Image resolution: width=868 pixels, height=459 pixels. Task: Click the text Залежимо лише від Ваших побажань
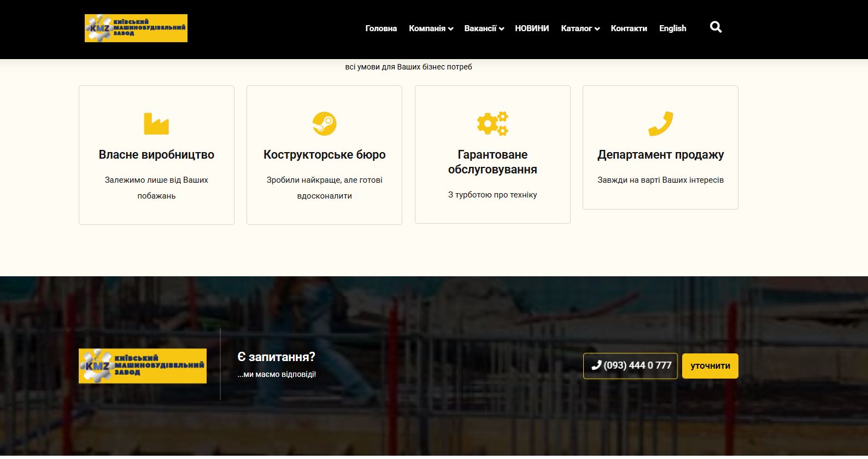tap(156, 188)
